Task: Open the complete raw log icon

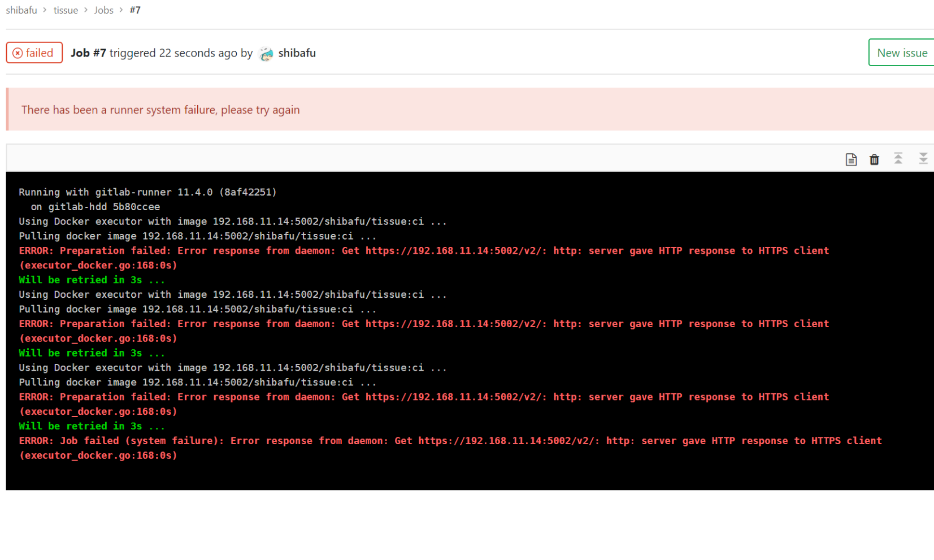Action: tap(851, 159)
